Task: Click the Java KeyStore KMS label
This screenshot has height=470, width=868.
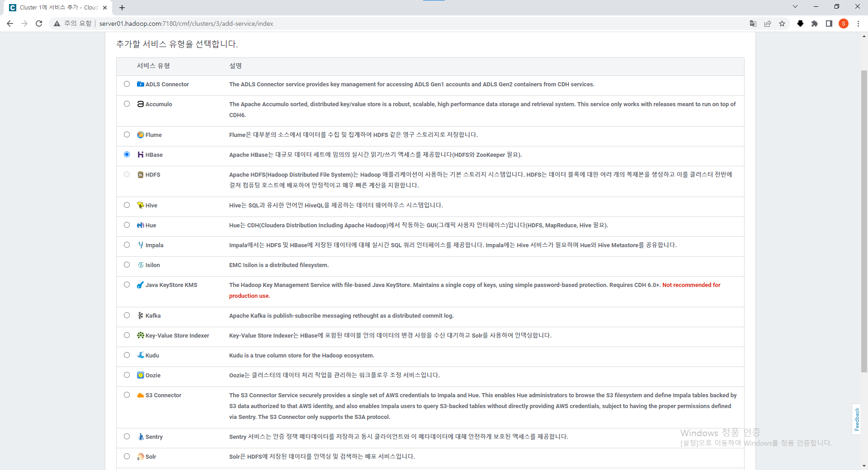Action: click(x=171, y=285)
